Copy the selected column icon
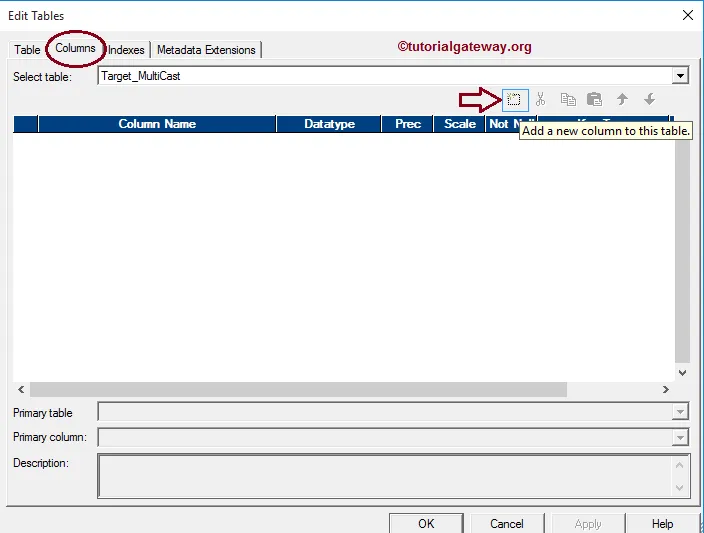Image resolution: width=704 pixels, height=533 pixels. tap(568, 100)
